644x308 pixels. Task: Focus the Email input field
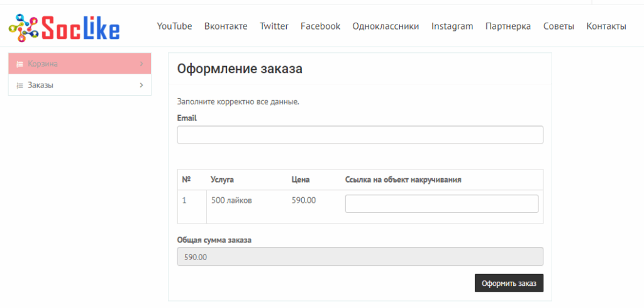360,135
